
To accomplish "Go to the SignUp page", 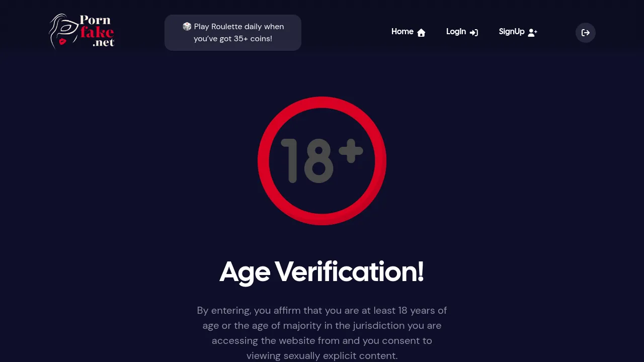I will [511, 32].
